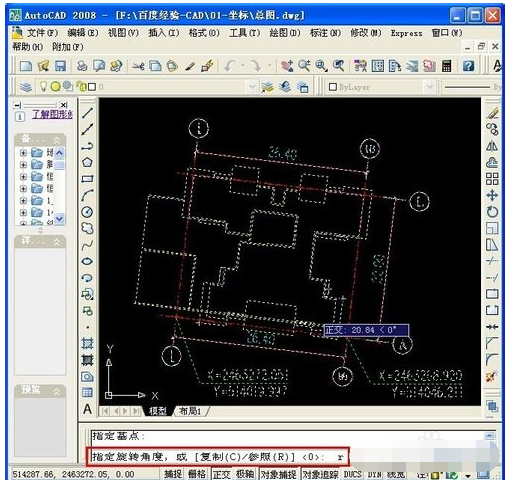Viewport: 513px width, 480px height.
Task: Select the Multiline Text A tool
Action: pos(87,409)
